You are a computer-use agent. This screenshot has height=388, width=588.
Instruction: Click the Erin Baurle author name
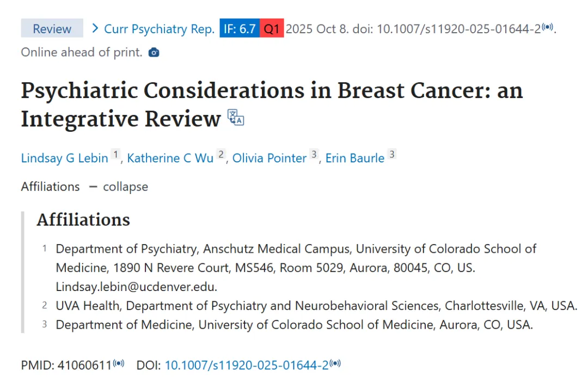[355, 158]
